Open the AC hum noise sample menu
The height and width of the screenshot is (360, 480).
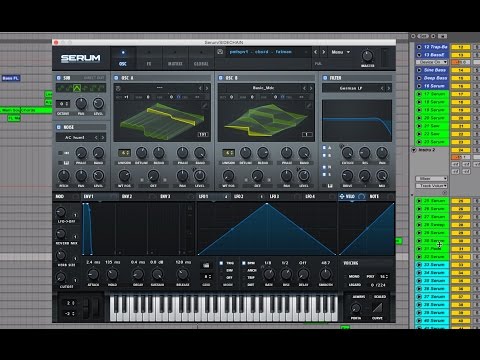pyautogui.click(x=75, y=137)
